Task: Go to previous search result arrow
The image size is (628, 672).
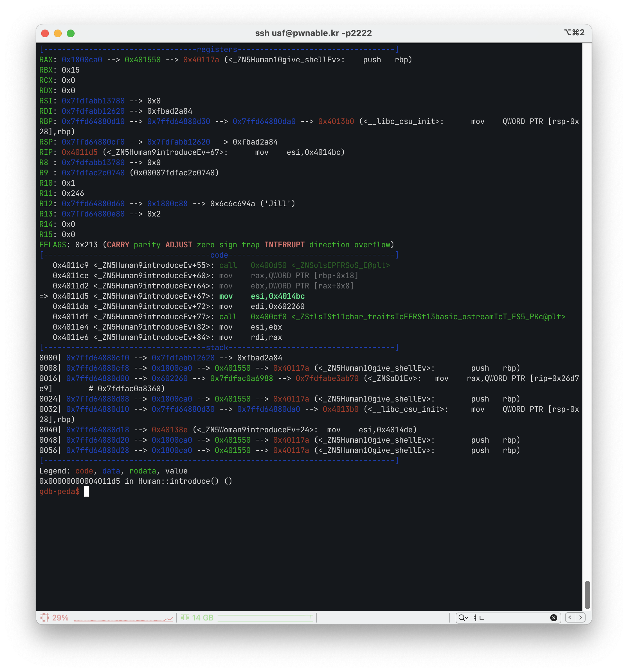Action: pyautogui.click(x=570, y=618)
